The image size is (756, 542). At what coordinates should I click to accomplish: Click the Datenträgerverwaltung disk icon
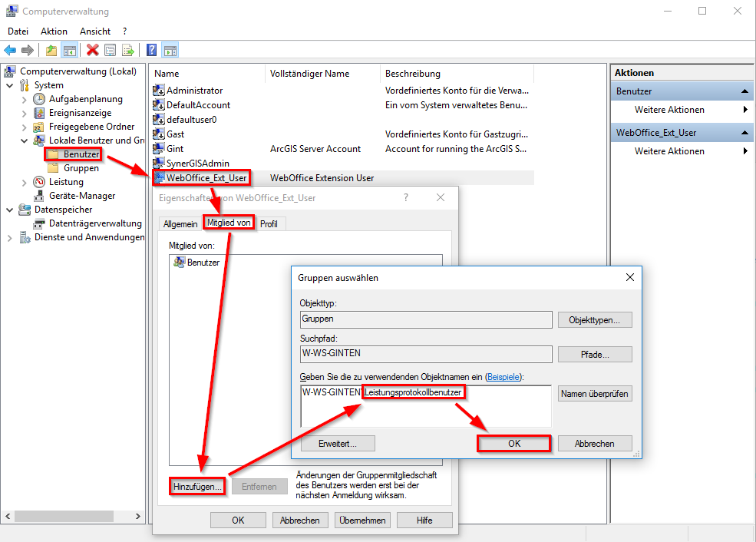coord(39,223)
